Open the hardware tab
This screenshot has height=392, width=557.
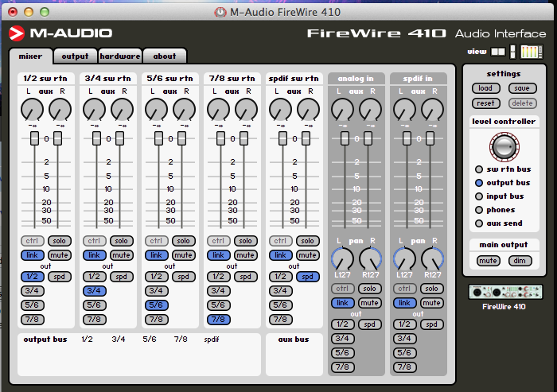point(120,56)
